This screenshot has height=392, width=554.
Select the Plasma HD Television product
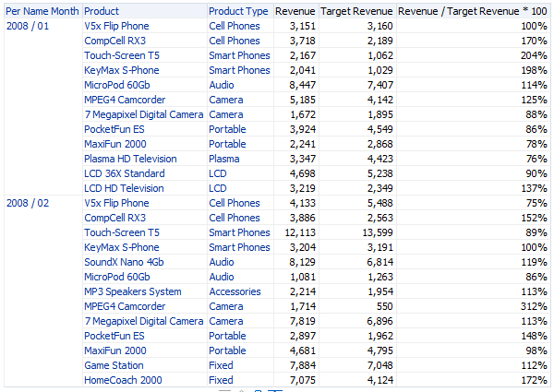pyautogui.click(x=130, y=159)
